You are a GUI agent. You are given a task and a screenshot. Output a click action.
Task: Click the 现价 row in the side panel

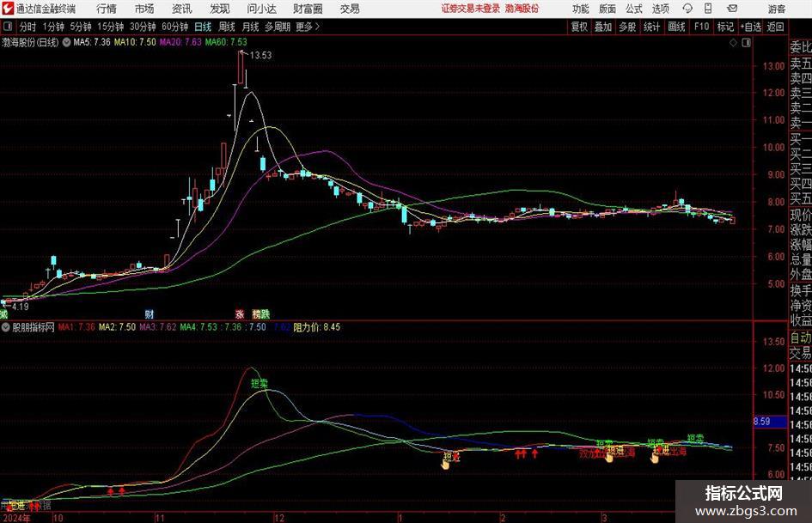click(x=801, y=215)
